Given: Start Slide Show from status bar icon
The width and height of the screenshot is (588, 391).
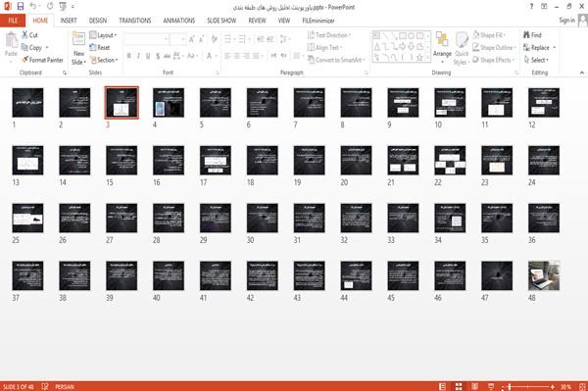Looking at the screenshot, I should pyautogui.click(x=491, y=386).
